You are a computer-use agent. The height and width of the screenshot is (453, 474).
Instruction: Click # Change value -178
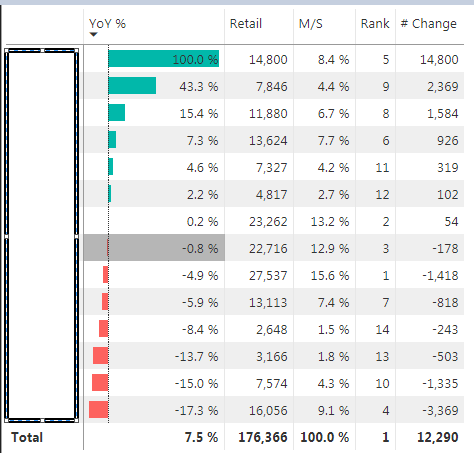pyautogui.click(x=445, y=249)
